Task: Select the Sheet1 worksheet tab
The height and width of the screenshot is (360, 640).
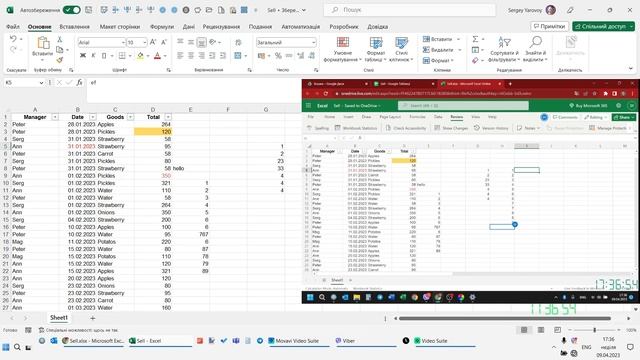Action: pyautogui.click(x=59, y=318)
